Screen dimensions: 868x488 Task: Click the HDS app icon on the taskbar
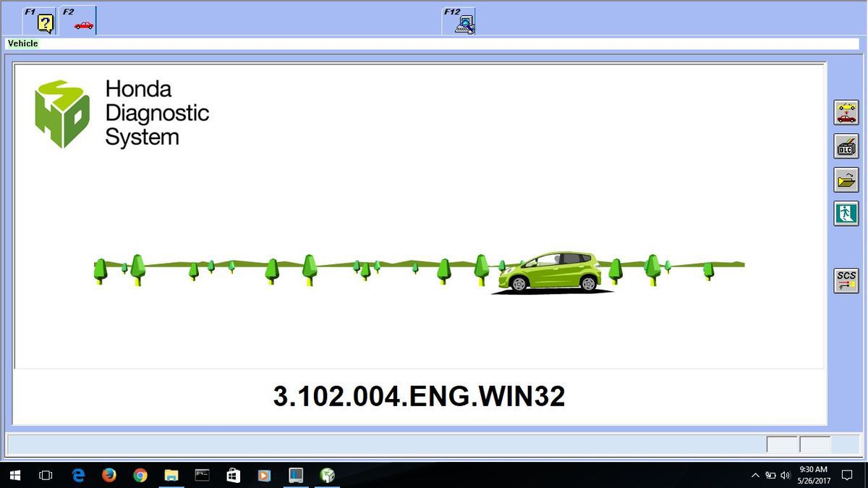(x=327, y=475)
